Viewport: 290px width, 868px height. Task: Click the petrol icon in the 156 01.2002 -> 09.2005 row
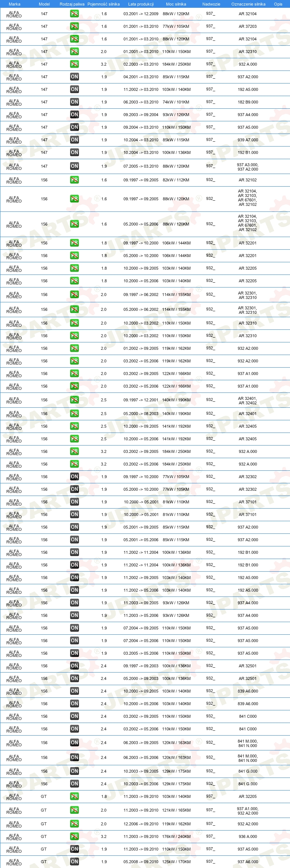click(74, 348)
